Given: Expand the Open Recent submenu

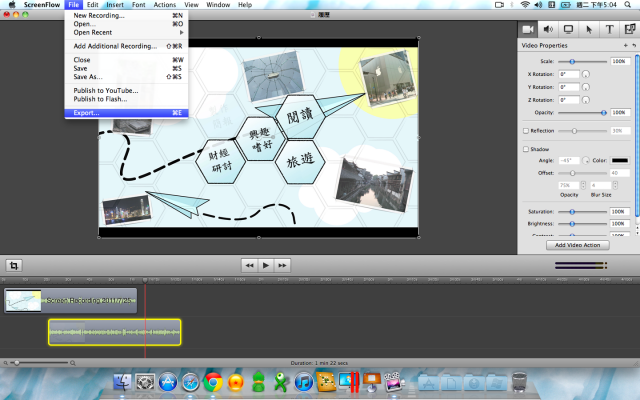Looking at the screenshot, I should click(126, 32).
